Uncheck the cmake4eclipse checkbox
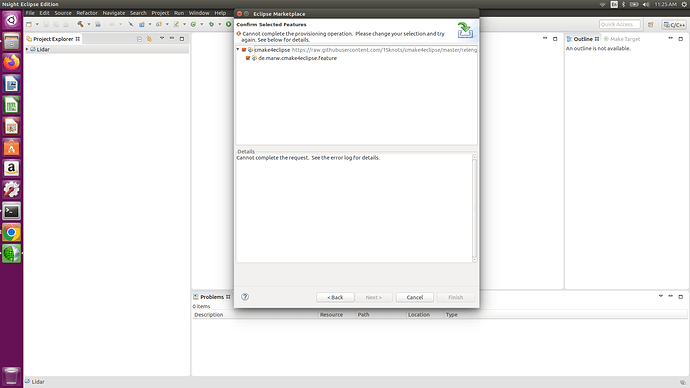This screenshot has height=388, width=690. point(244,50)
